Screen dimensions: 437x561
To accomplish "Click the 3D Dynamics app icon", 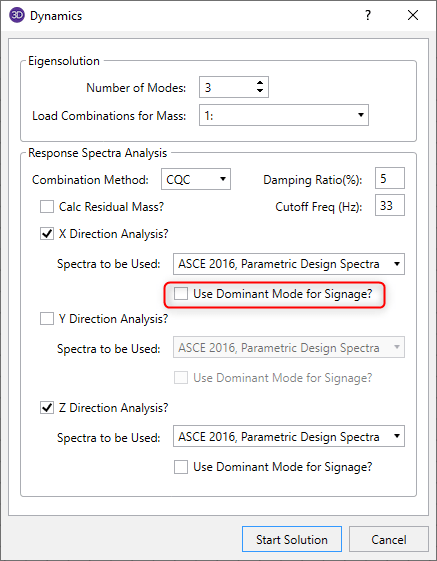I will (x=17, y=15).
